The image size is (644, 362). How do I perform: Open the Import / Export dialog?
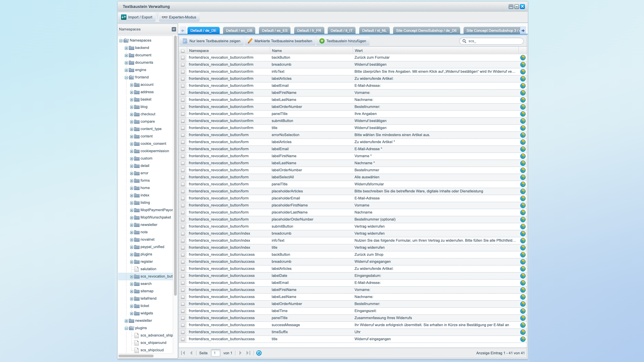pyautogui.click(x=137, y=17)
